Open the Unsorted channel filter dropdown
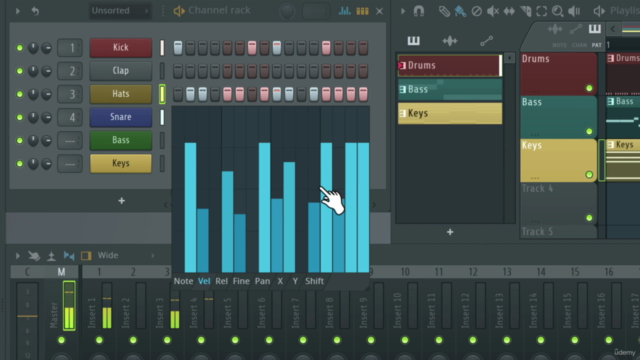 [120, 11]
